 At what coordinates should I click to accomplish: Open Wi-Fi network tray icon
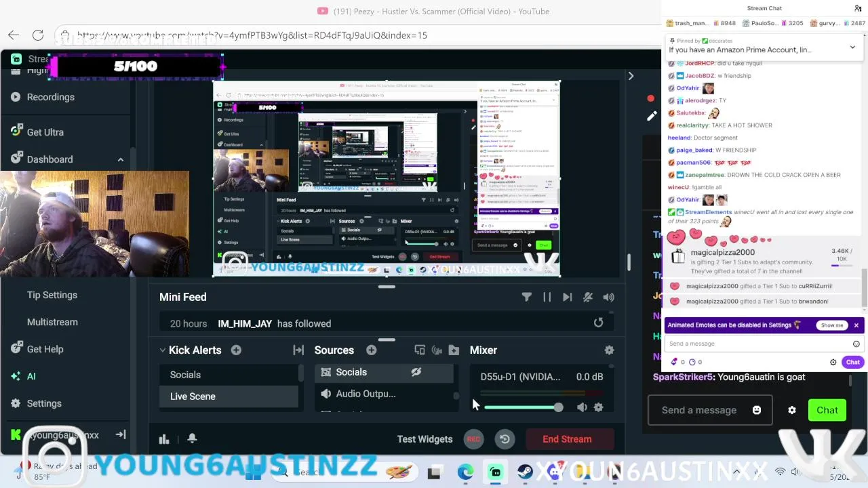coord(780,472)
